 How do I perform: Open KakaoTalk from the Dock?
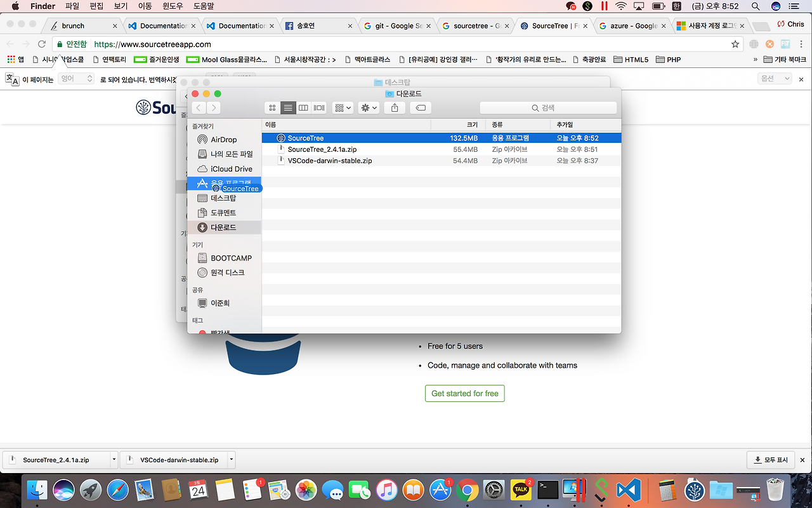click(521, 490)
